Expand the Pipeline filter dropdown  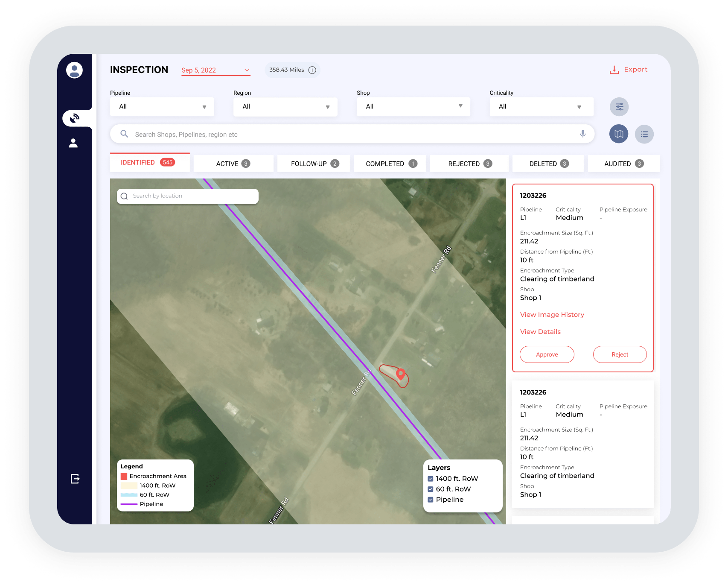[x=162, y=107]
